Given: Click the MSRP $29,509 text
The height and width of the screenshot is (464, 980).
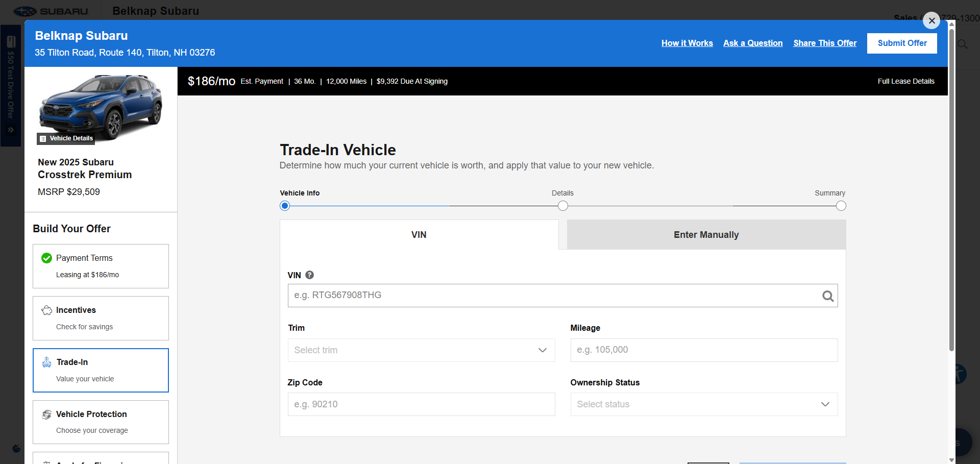Looking at the screenshot, I should (69, 192).
